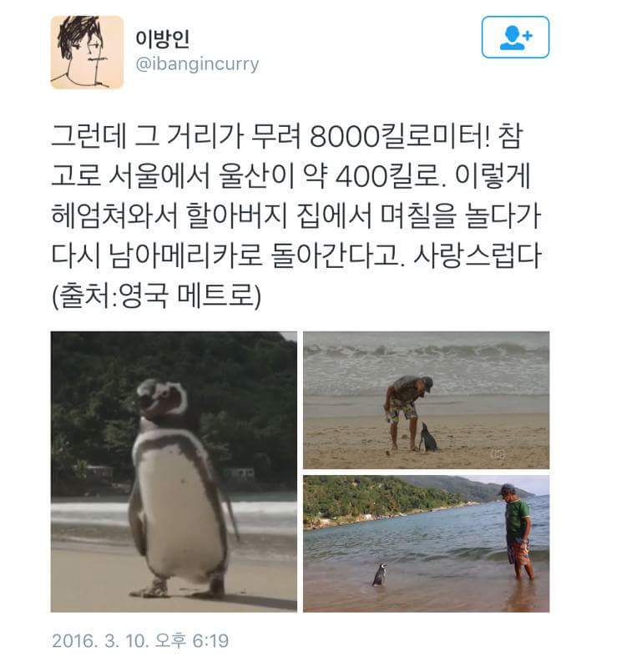Tap the penguin beside the man on sand
This screenshot has width=632, height=672.
pos(427,437)
